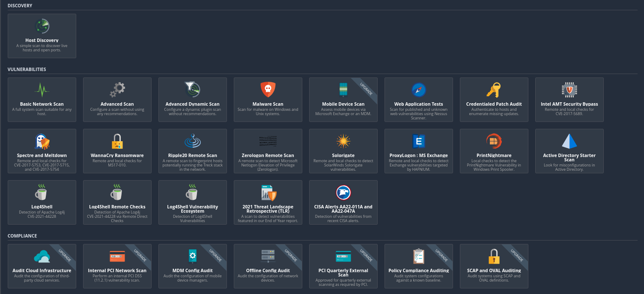644x294 pixels.
Task: Click the Host Discovery radar icon
Action: pyautogui.click(x=42, y=27)
